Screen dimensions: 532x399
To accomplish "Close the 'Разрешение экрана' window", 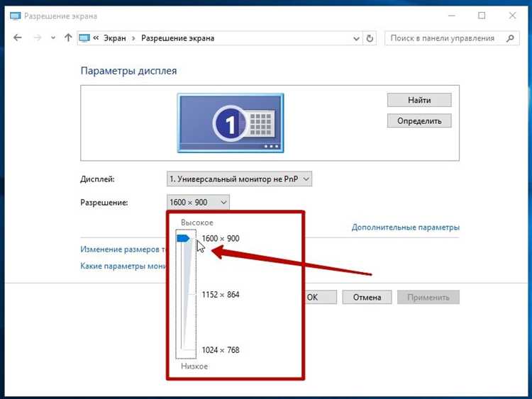I will click(512, 16).
